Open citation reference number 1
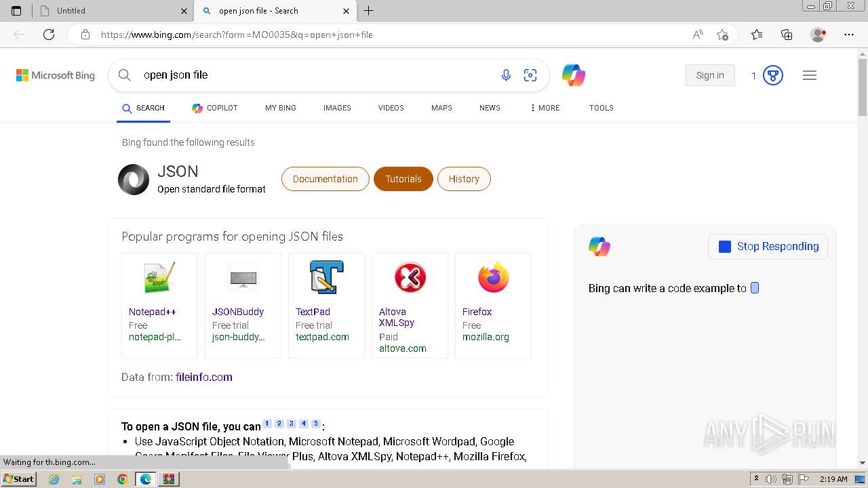 coord(267,424)
